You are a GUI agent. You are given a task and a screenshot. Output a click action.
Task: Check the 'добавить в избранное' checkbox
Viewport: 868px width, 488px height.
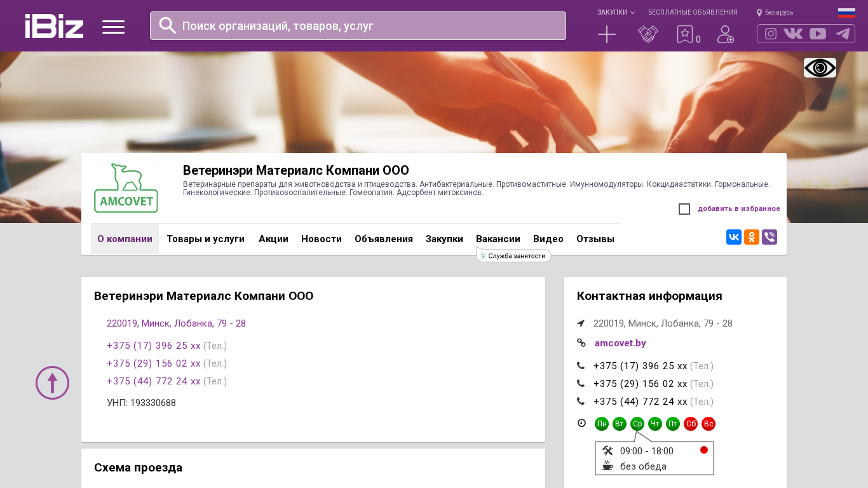[x=684, y=209]
